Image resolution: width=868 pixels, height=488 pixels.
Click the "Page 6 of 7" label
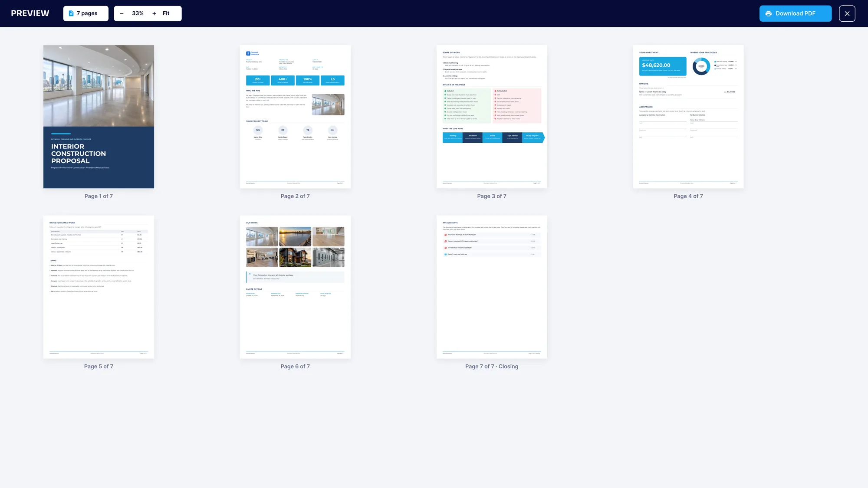point(295,366)
